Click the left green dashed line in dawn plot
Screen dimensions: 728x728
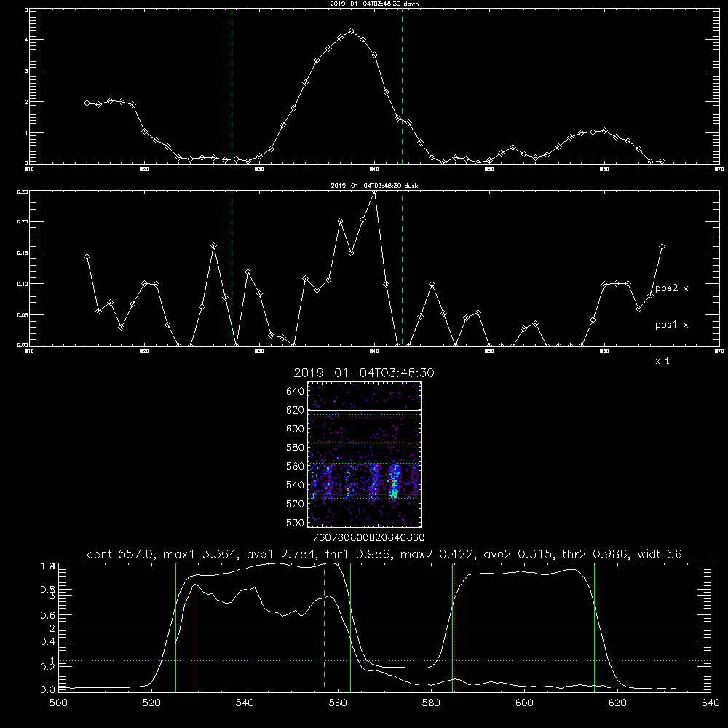click(232, 86)
